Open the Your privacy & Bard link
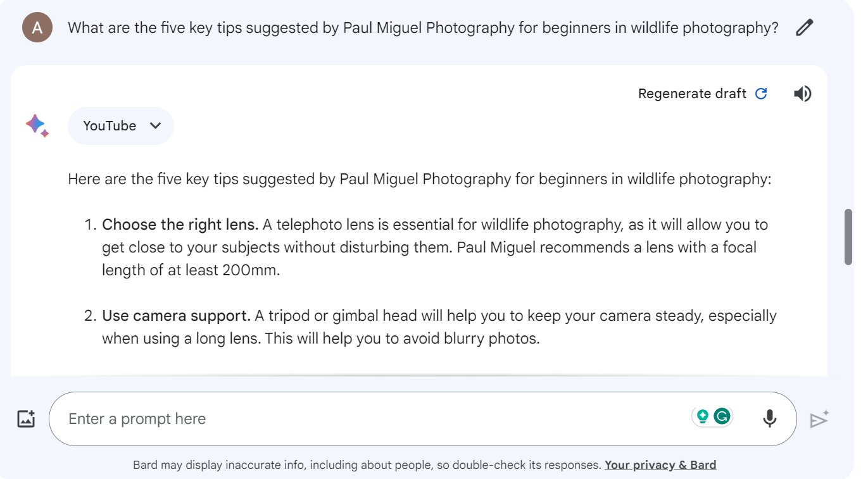This screenshot has width=868, height=479. 660,465
